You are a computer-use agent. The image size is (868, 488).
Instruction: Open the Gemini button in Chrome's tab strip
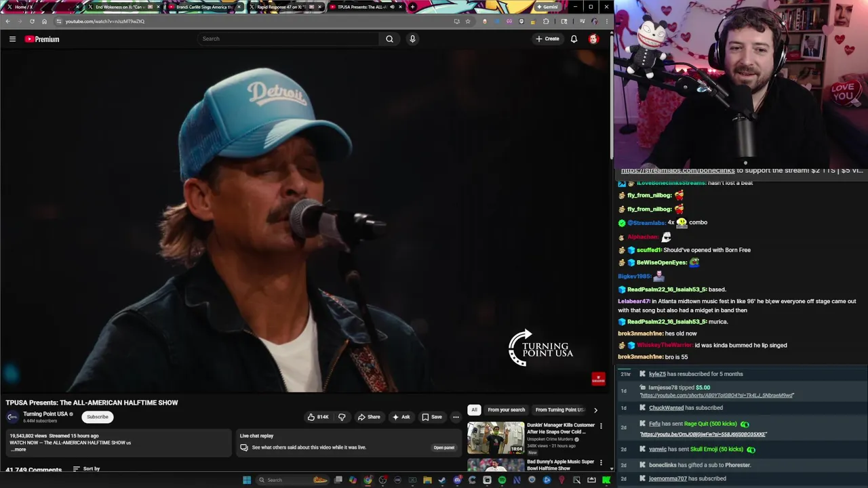[547, 7]
